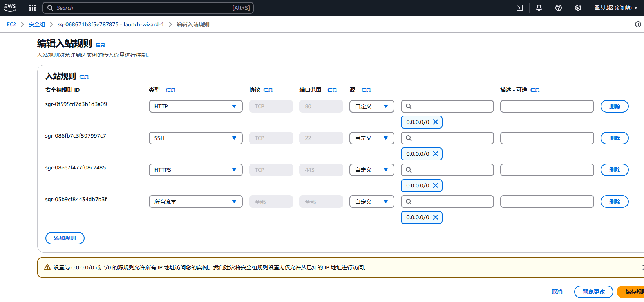
Task: Open the 亚太地区 (新加坡) region selector
Action: point(616,8)
